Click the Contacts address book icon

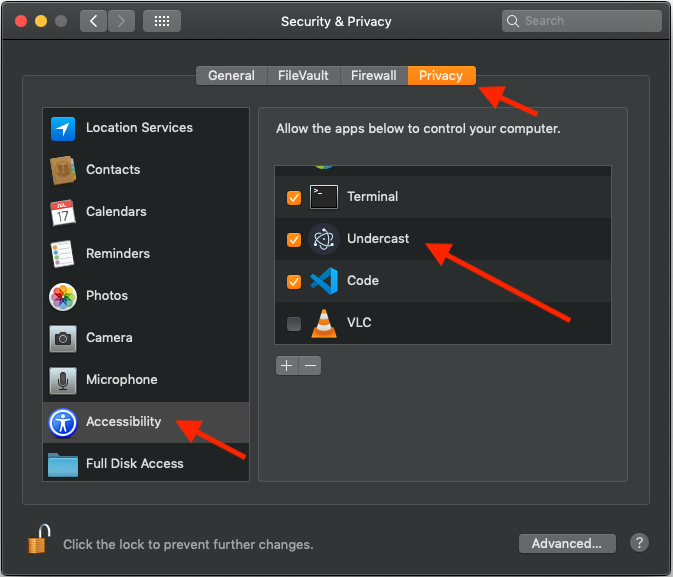click(63, 170)
